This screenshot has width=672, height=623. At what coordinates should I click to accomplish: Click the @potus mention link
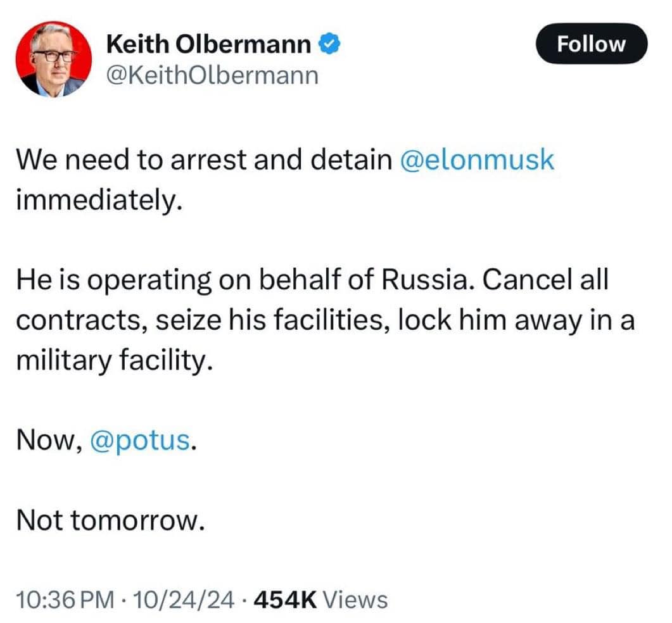coord(140,441)
